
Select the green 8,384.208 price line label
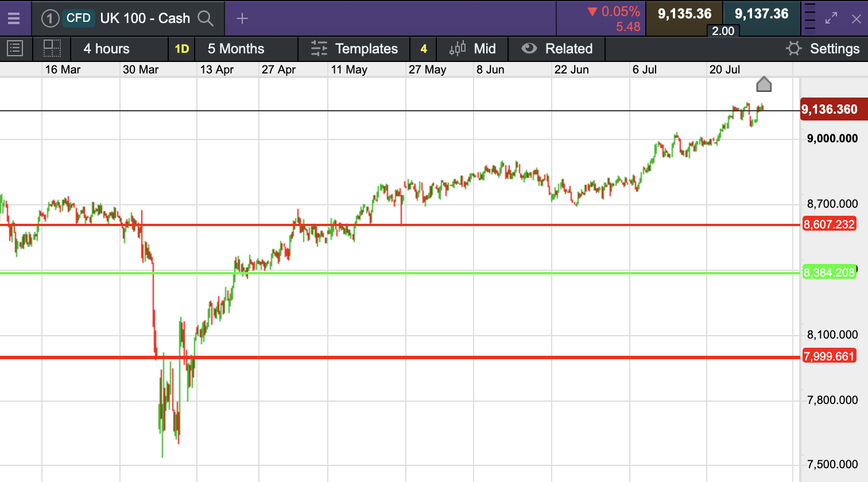pyautogui.click(x=829, y=273)
